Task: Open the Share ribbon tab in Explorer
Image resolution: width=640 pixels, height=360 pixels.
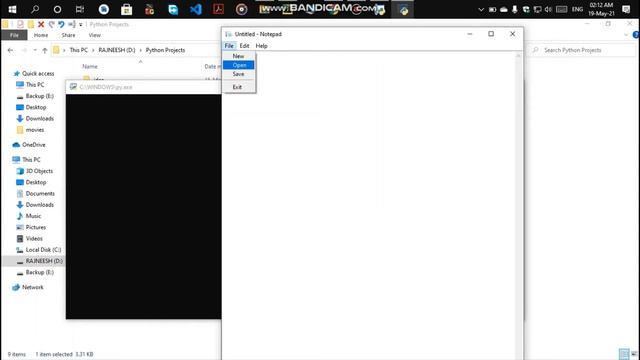Action: pyautogui.click(x=68, y=35)
